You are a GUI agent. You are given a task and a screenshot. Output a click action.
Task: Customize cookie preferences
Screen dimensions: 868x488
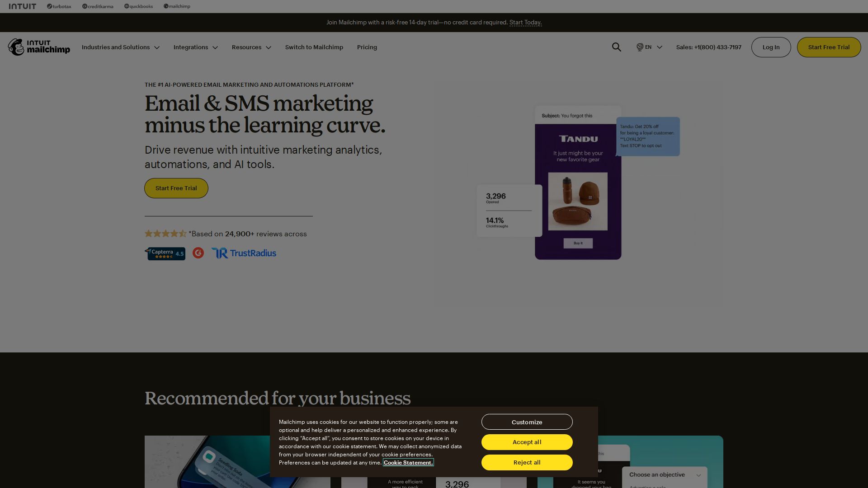click(527, 422)
